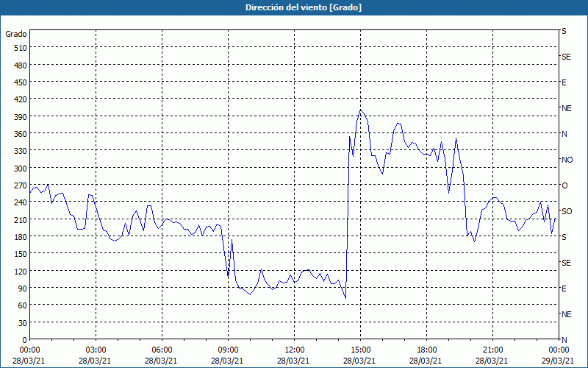Select the 240 Y axis label
Screen dimensions: 588x368
click(21, 202)
